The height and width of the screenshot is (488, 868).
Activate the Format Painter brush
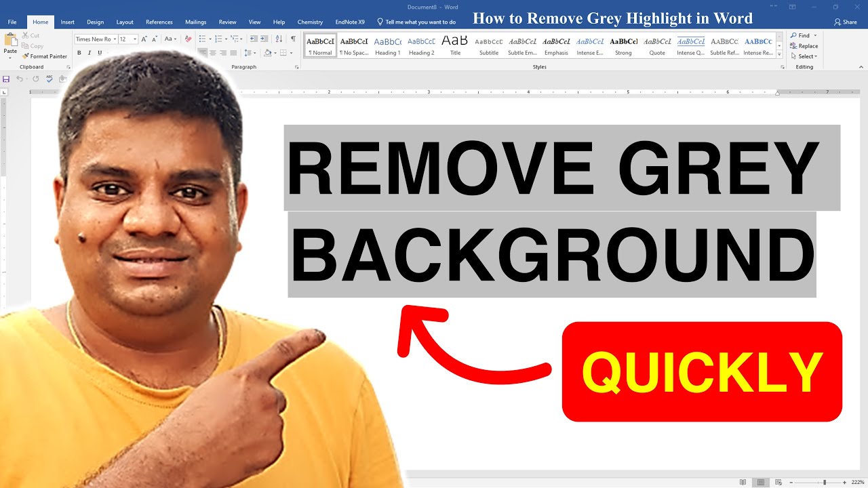pos(45,56)
